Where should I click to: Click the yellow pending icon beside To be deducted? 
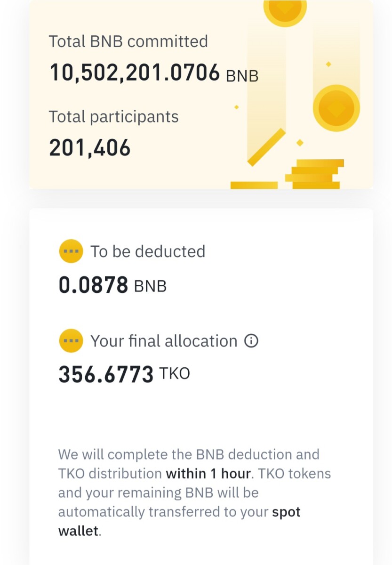click(71, 251)
